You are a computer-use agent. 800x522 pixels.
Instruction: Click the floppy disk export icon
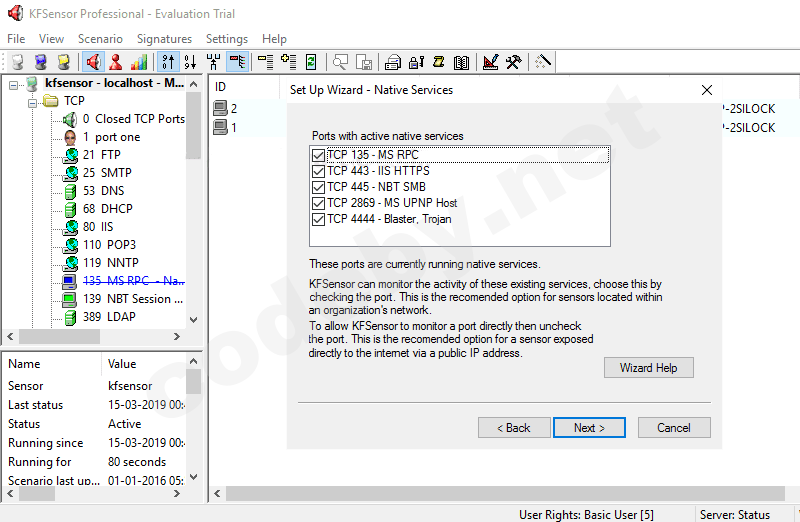click(364, 62)
